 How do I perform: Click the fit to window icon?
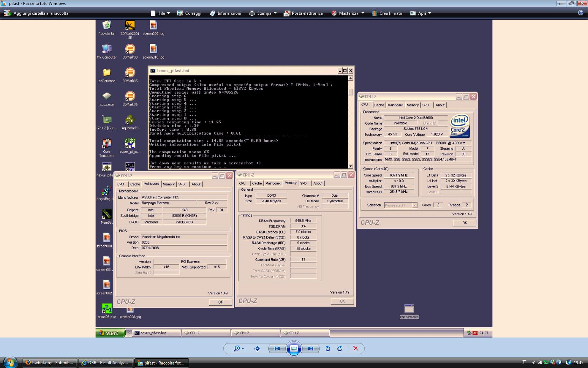257,348
